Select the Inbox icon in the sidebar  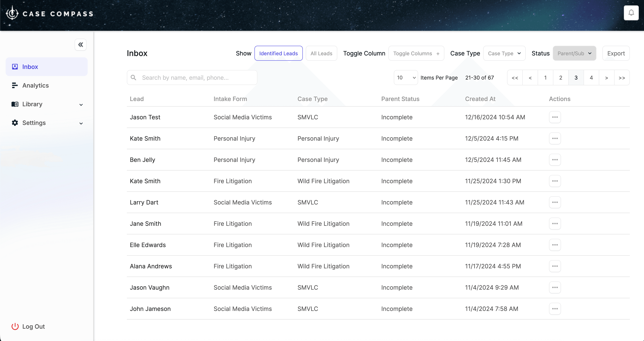point(15,66)
